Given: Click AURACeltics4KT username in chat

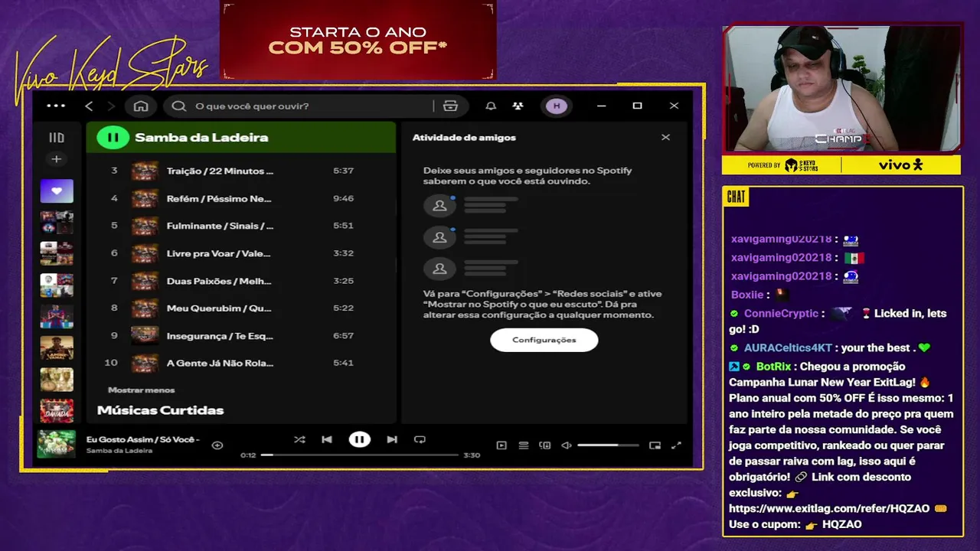Looking at the screenshot, I should click(x=788, y=347).
